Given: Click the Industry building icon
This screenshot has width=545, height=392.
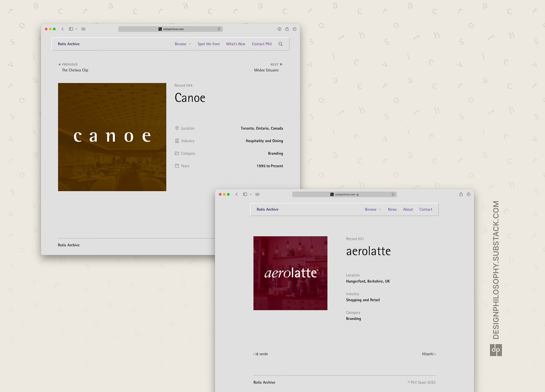Looking at the screenshot, I should [x=177, y=141].
